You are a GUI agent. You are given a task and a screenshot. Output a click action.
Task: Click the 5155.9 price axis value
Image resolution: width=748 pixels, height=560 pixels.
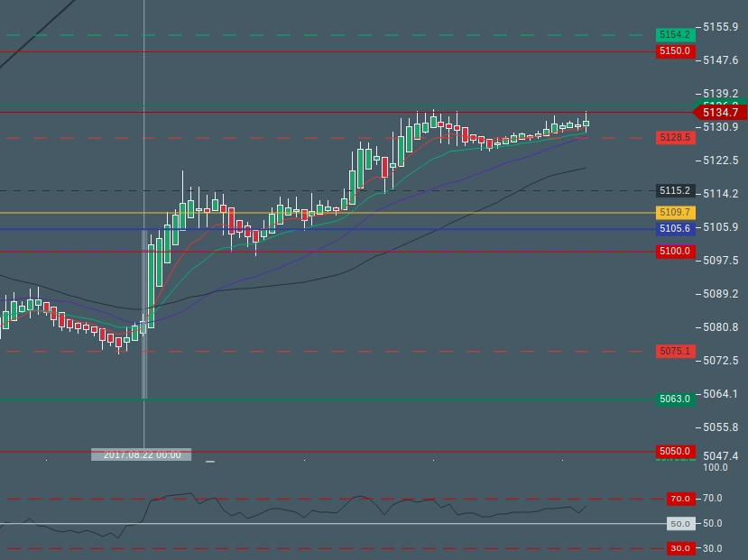coord(720,27)
